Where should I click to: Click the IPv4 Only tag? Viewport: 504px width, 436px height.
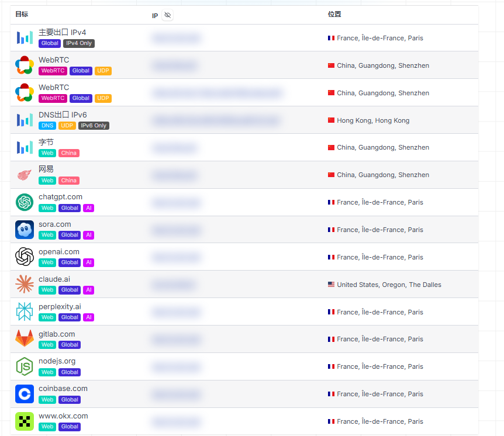[79, 43]
